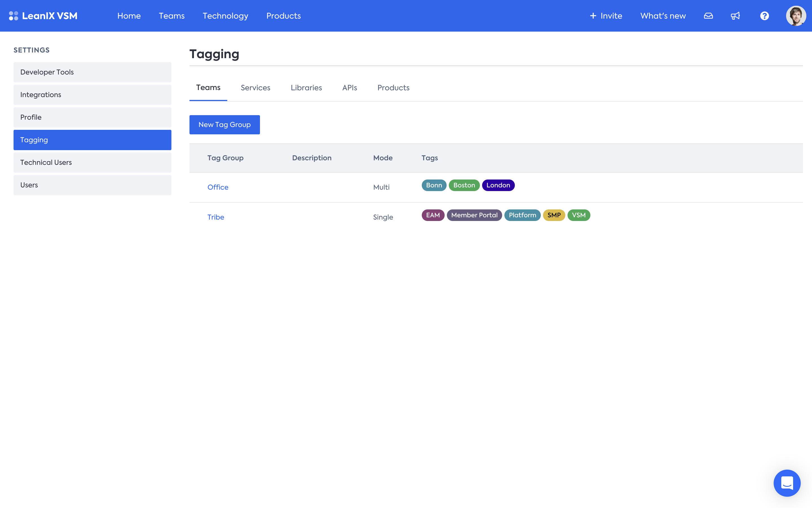Click the Boston tag
This screenshot has width=812, height=508.
[x=464, y=185]
